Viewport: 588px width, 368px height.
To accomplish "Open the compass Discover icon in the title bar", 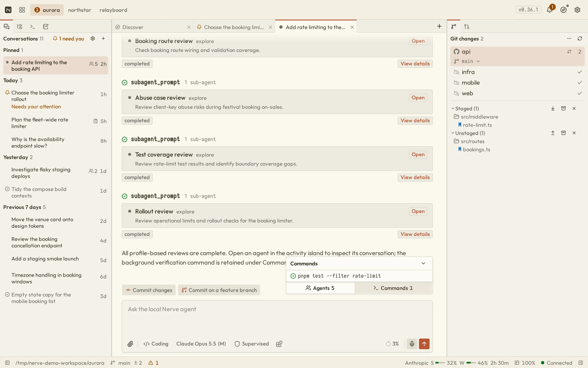I will pos(563,10).
